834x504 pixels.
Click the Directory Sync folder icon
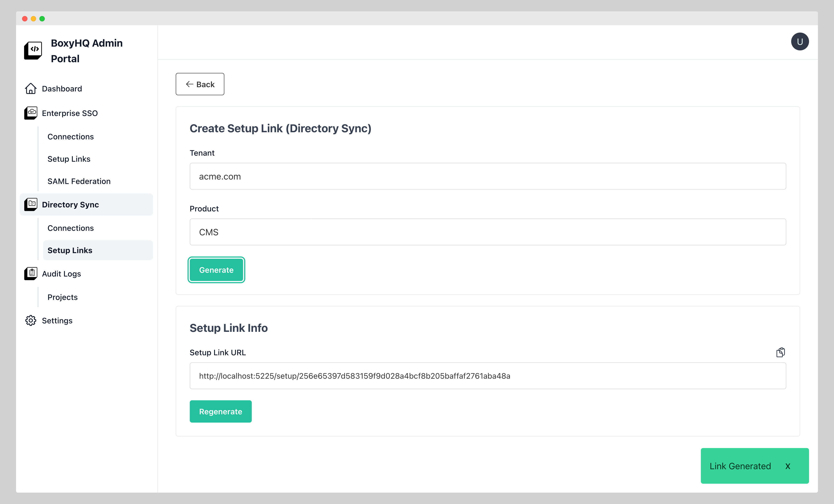31,204
